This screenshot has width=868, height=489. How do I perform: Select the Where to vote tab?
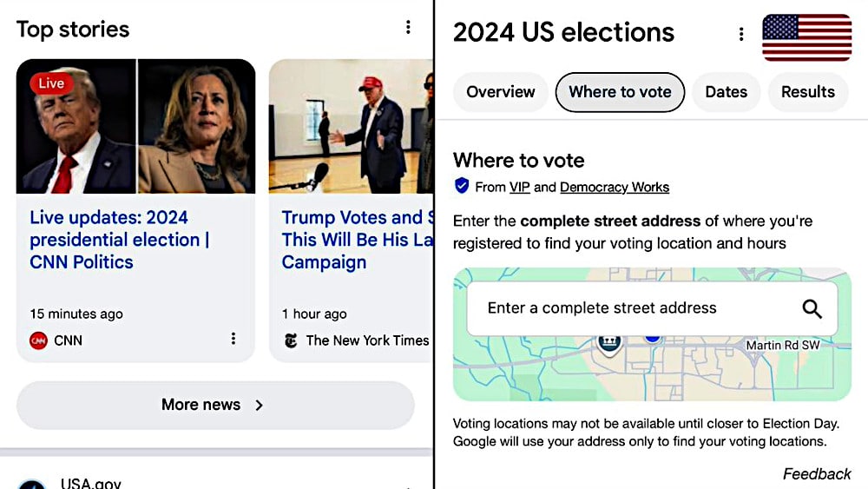point(620,92)
